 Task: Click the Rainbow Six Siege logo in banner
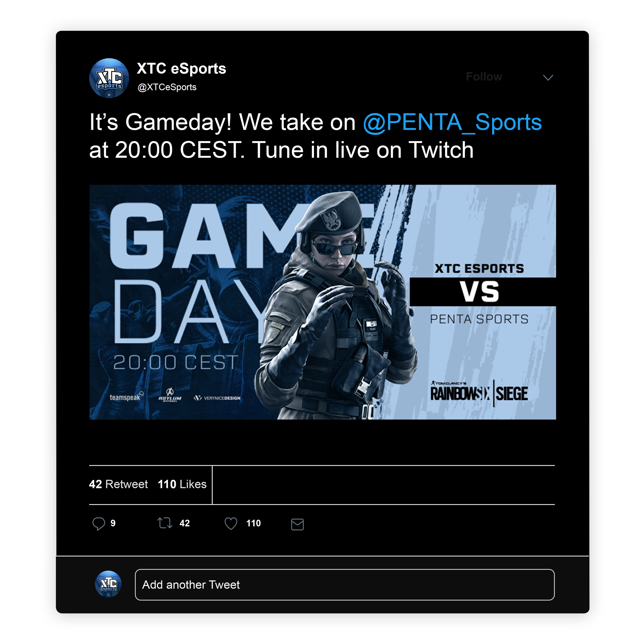[479, 393]
